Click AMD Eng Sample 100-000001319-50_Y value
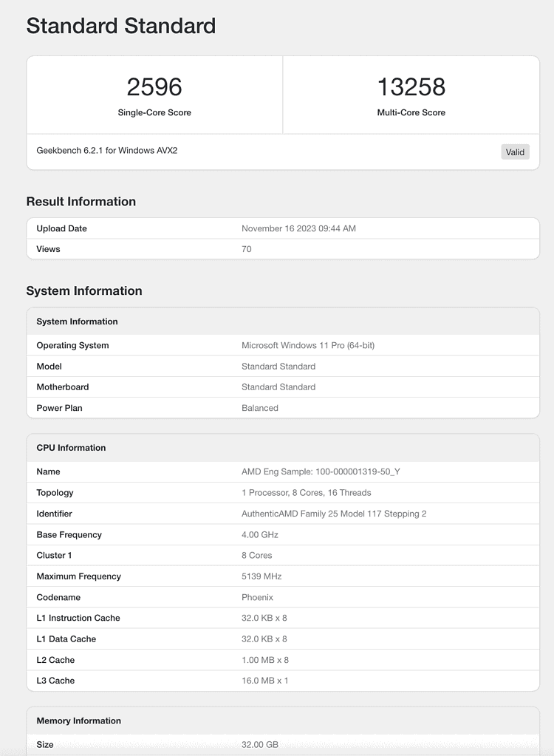The height and width of the screenshot is (756, 554). (x=321, y=471)
